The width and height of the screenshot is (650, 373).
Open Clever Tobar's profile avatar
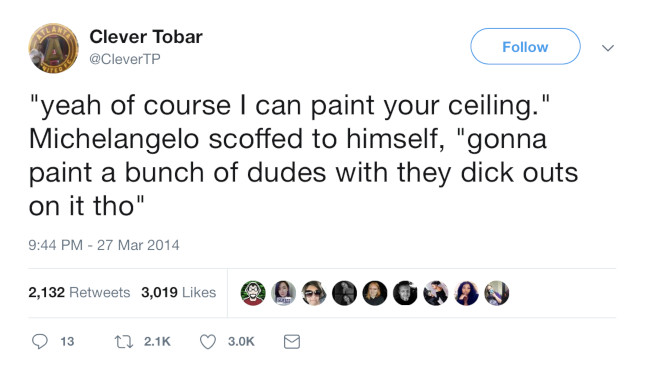tap(53, 48)
